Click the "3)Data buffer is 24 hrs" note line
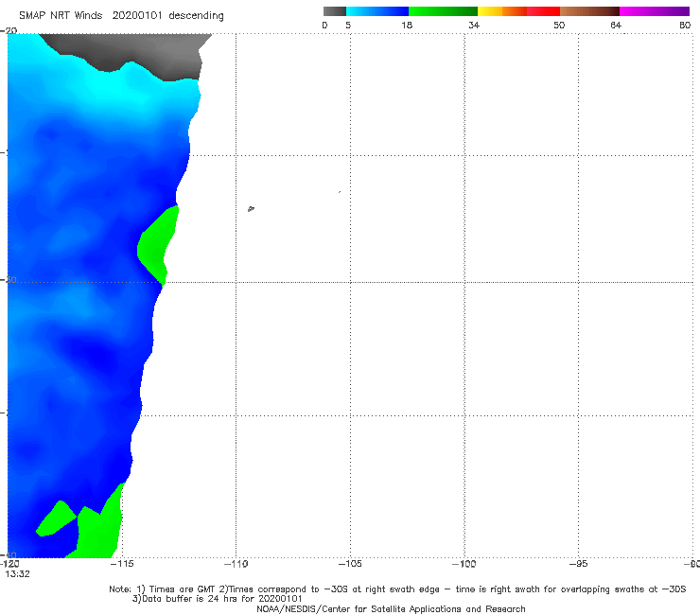Screen dimensions: 700x615 coord(217,599)
